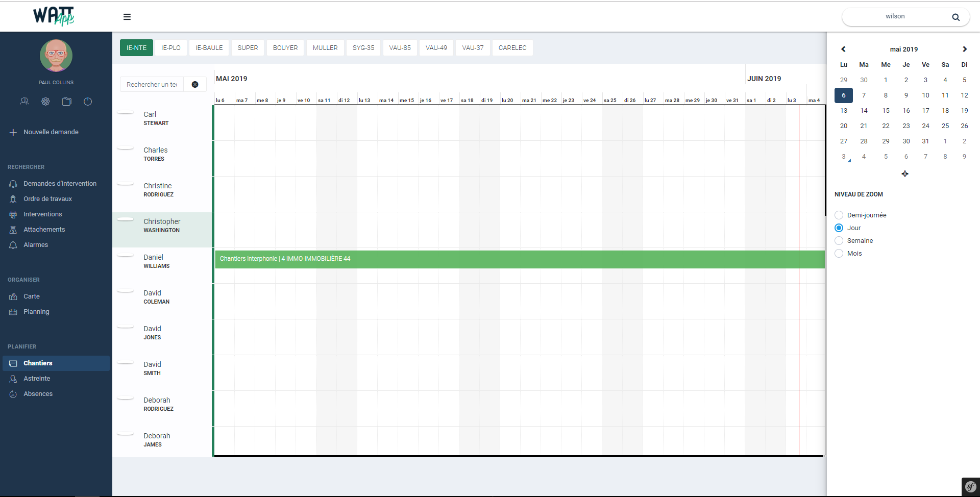Click the hamburger menu icon
This screenshot has width=980, height=497.
pyautogui.click(x=127, y=17)
